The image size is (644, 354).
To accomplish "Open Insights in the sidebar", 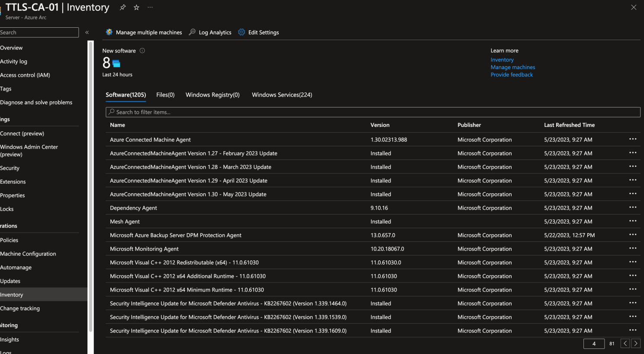I will pyautogui.click(x=10, y=339).
